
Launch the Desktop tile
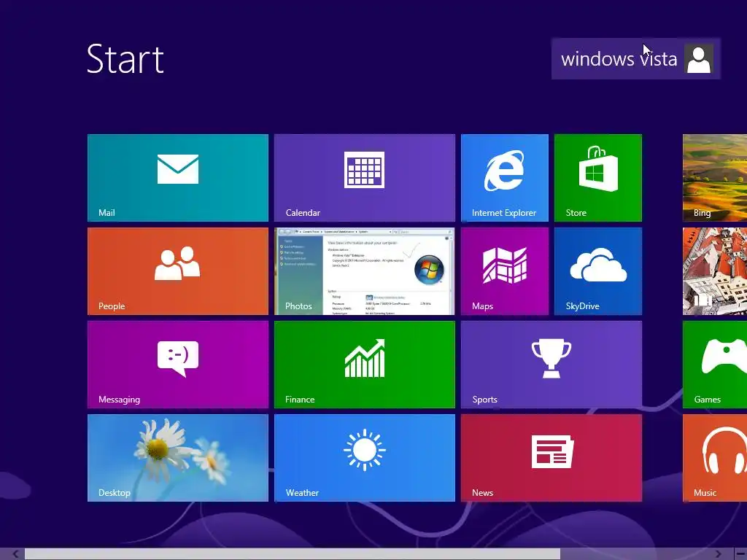tap(178, 458)
